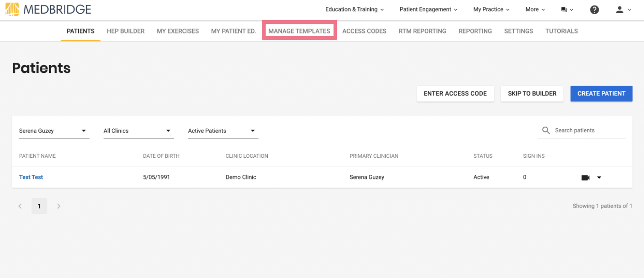Open Active Patients filter dropdown
Viewport: 644px width, 278px height.
[223, 131]
